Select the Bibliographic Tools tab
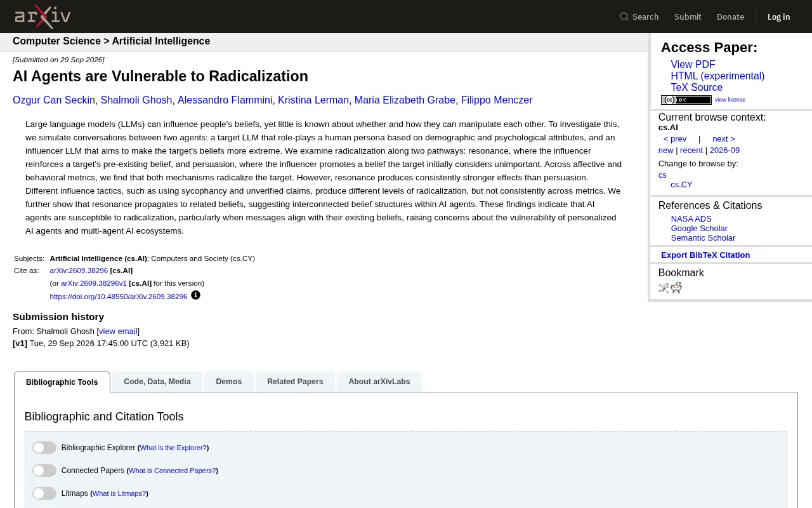The width and height of the screenshot is (812, 508). point(62,382)
